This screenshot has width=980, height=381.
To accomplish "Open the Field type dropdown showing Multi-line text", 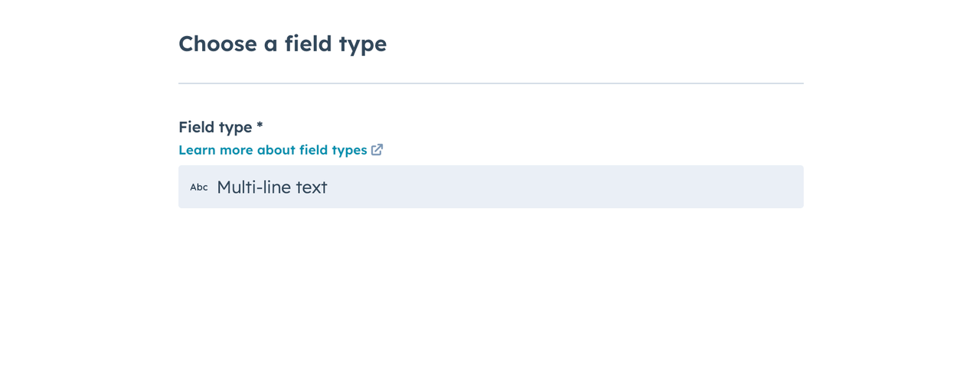I will tap(491, 187).
